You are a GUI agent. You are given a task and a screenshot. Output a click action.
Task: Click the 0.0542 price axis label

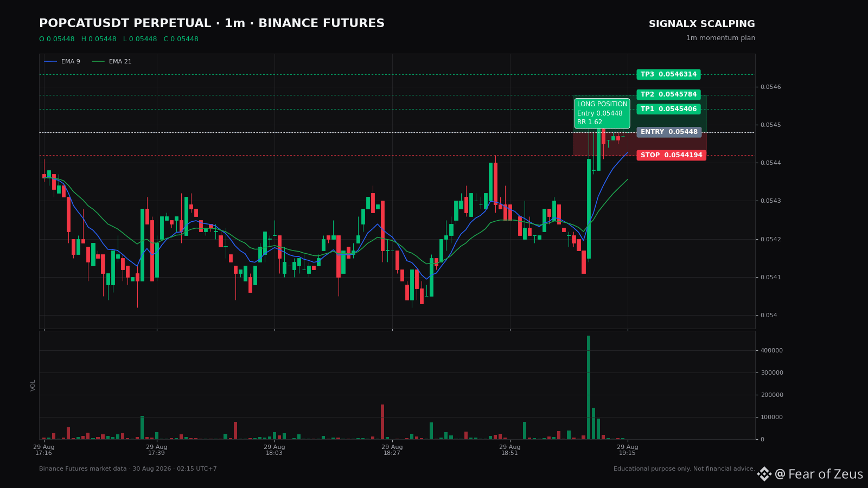click(771, 239)
